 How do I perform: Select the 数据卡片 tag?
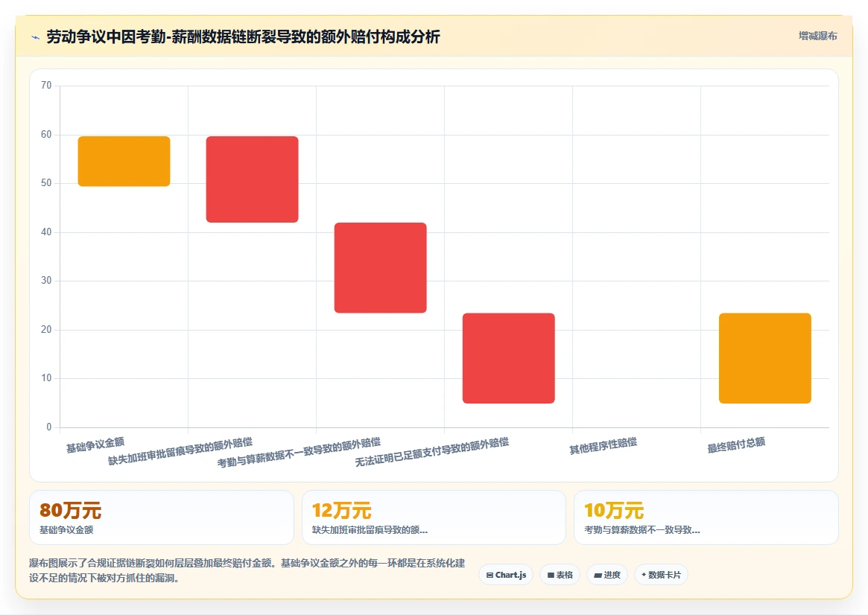coord(661,575)
